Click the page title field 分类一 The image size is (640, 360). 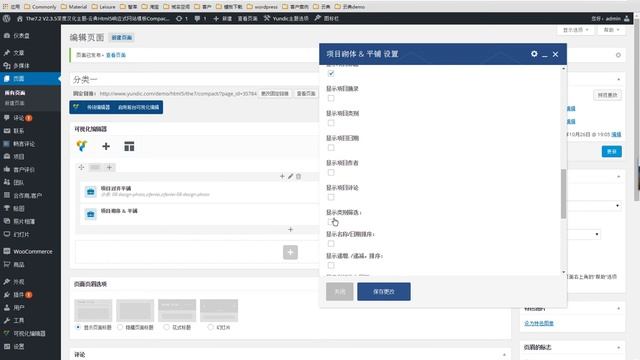point(194,80)
